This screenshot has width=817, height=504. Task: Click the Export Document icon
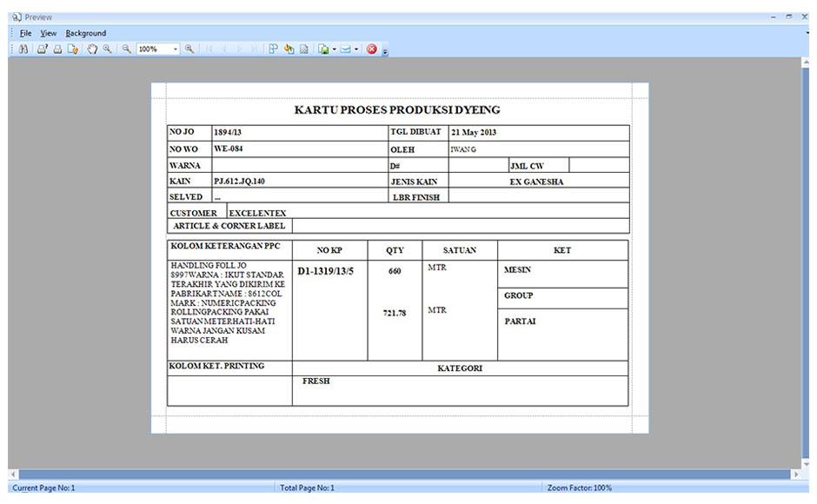323,50
